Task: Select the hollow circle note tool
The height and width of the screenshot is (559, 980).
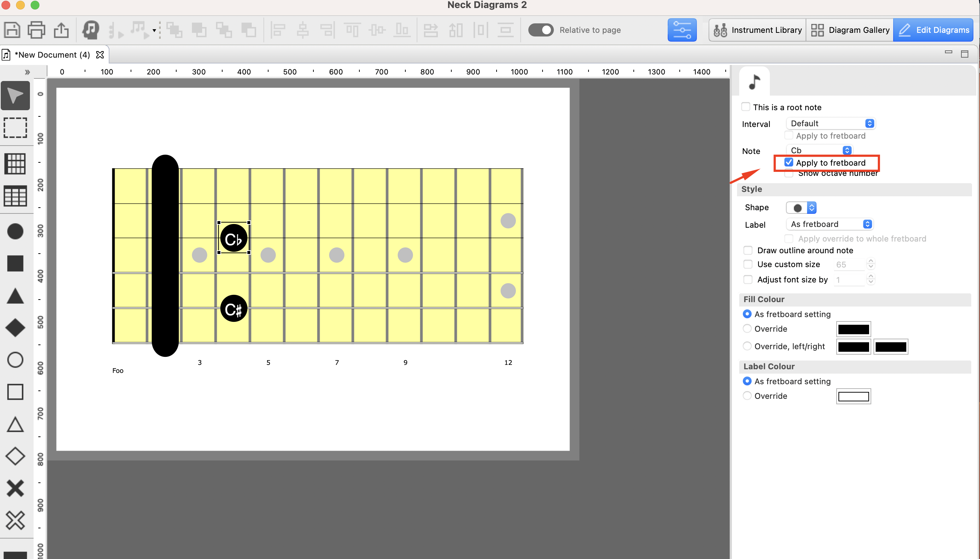Action: (x=15, y=360)
